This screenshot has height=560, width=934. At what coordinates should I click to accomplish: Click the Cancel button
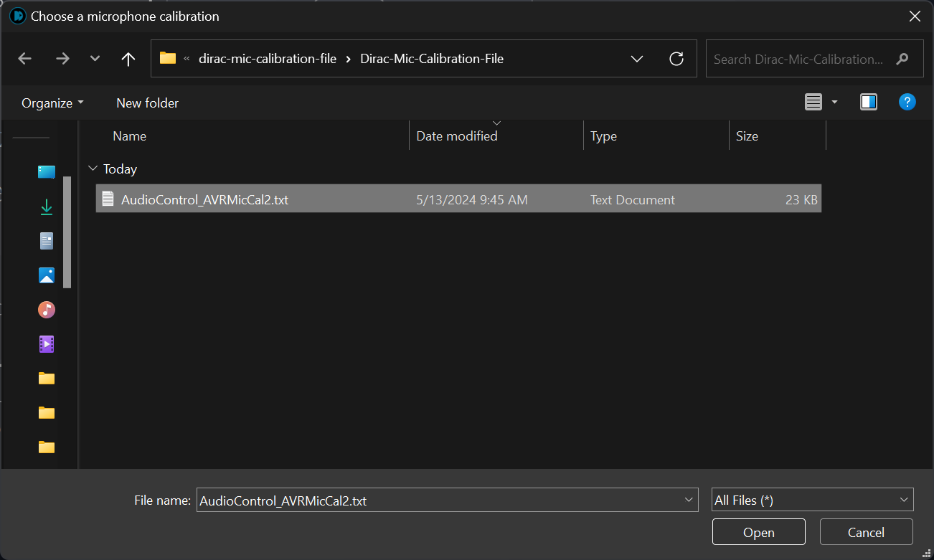pos(866,532)
